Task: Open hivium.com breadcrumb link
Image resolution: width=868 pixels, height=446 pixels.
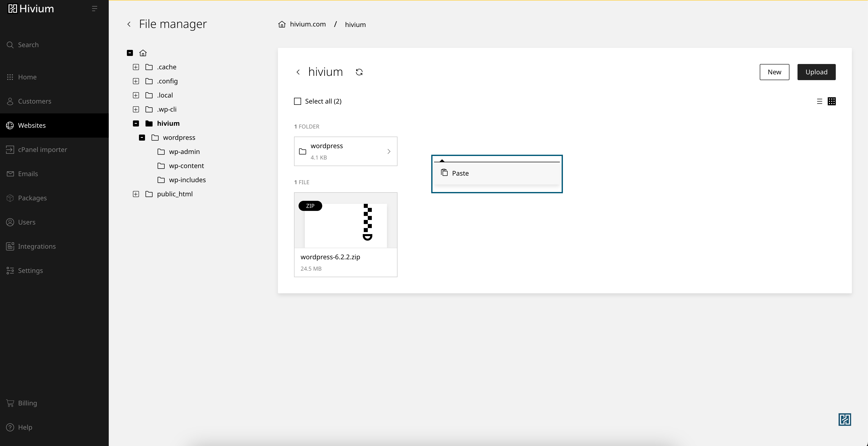Action: point(308,24)
